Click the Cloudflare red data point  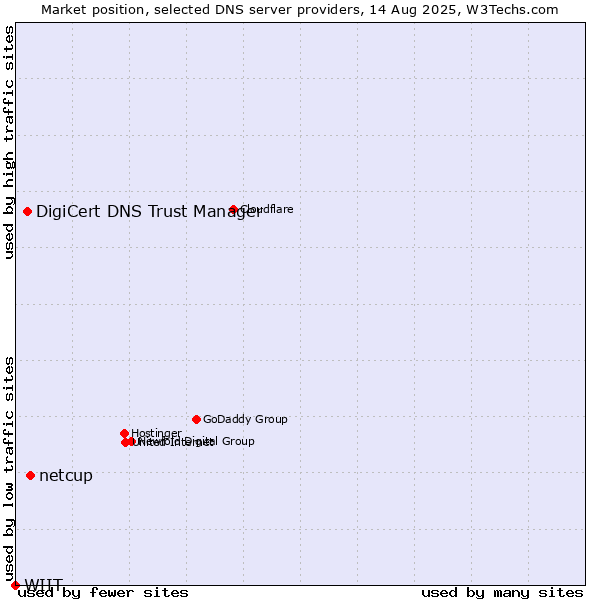click(233, 209)
